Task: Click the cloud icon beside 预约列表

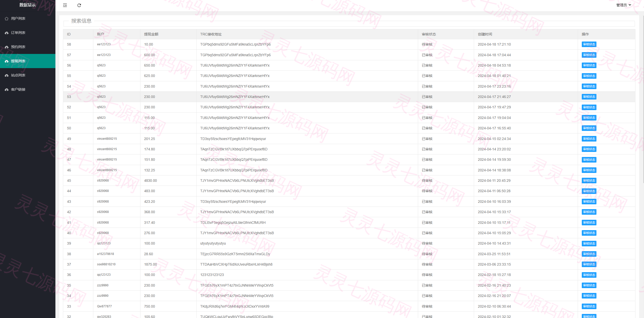Action: (7, 47)
